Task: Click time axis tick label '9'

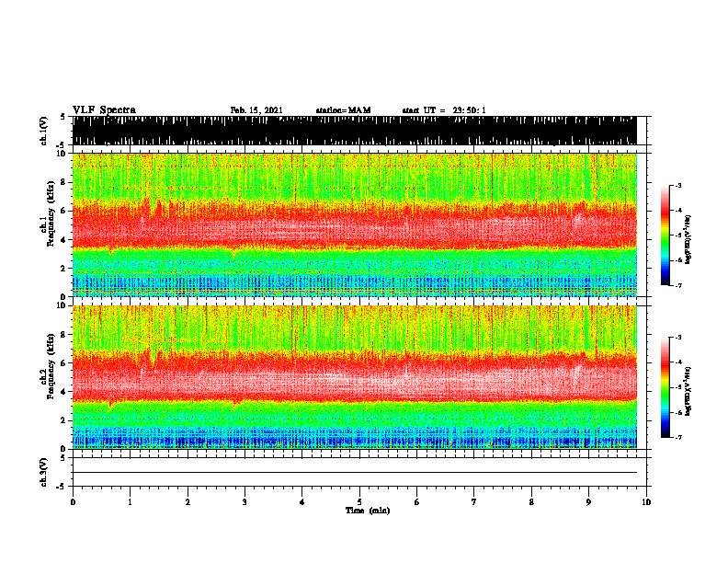Action: (588, 502)
